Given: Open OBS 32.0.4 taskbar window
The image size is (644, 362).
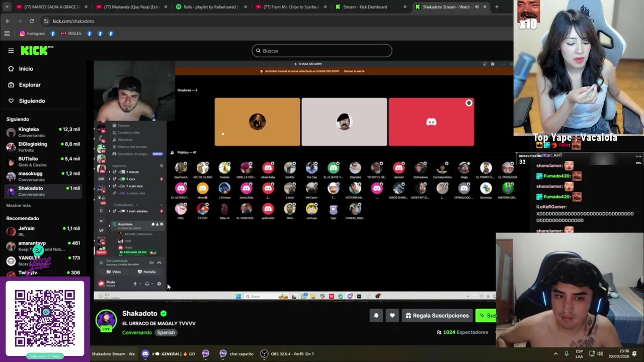Looking at the screenshot, I should pos(287,354).
